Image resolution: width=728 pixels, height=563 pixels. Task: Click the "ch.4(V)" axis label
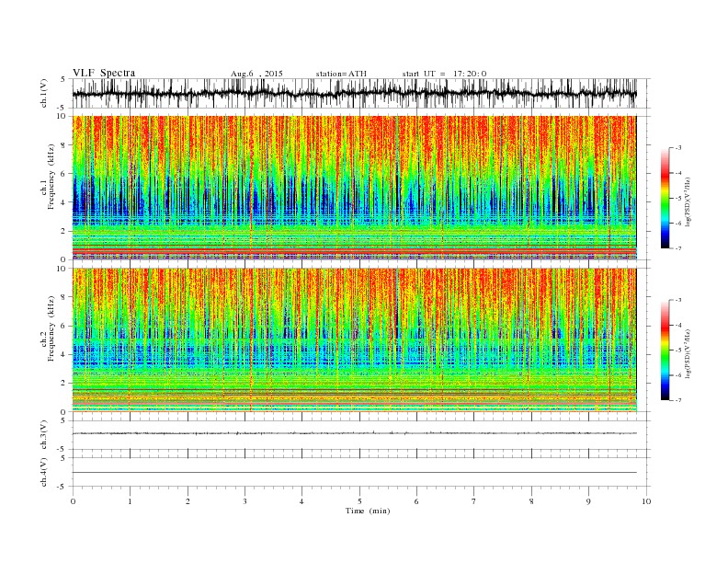(44, 473)
